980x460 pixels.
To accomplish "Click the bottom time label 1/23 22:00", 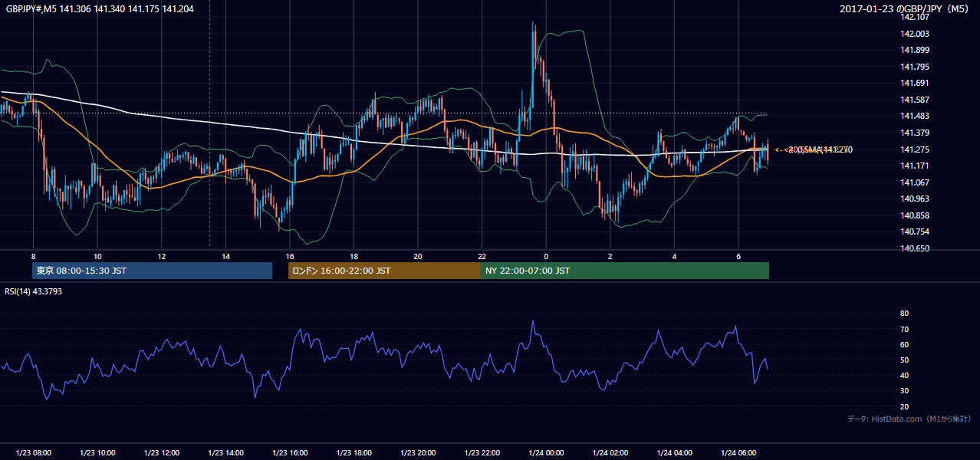I will point(482,453).
